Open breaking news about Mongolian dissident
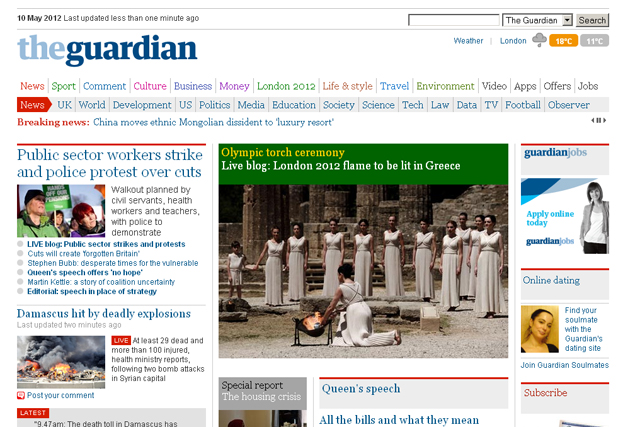640x427 pixels. pos(213,122)
